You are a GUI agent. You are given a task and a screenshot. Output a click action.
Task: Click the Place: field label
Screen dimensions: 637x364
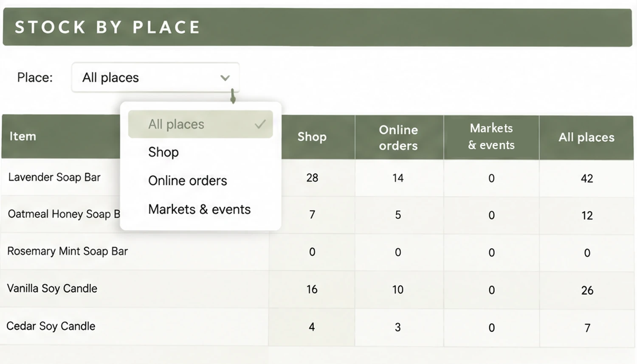35,78
